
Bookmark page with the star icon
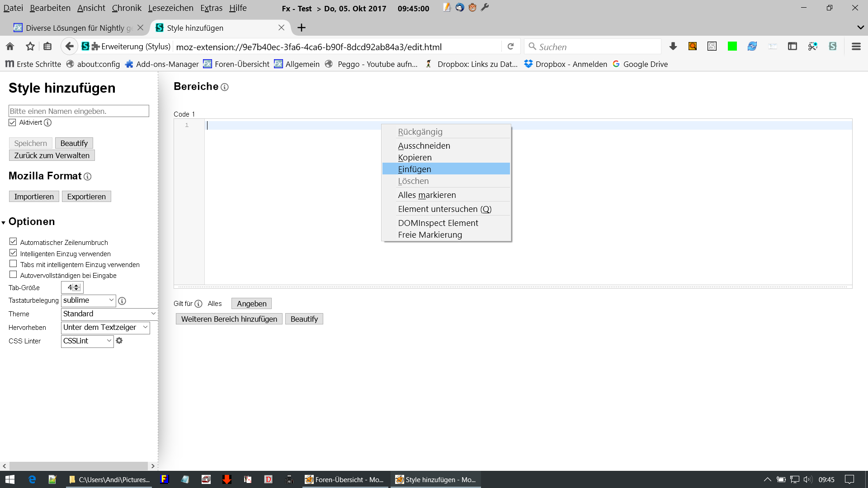pos(30,47)
